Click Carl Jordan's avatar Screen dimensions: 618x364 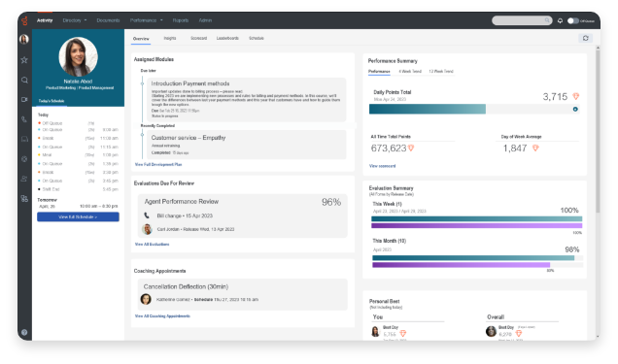point(147,229)
